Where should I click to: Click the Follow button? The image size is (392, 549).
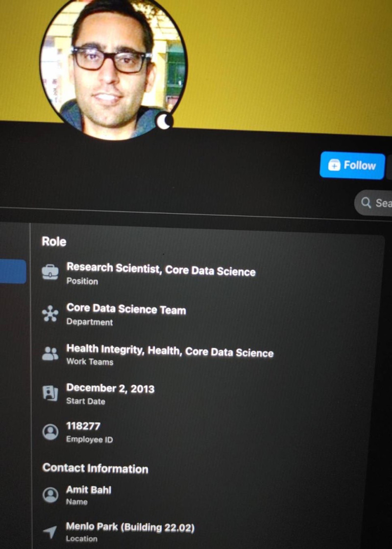(x=352, y=165)
